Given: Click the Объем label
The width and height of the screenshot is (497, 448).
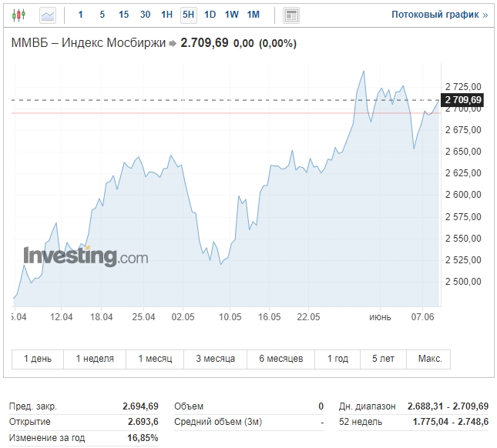Looking at the screenshot, I should (189, 406).
